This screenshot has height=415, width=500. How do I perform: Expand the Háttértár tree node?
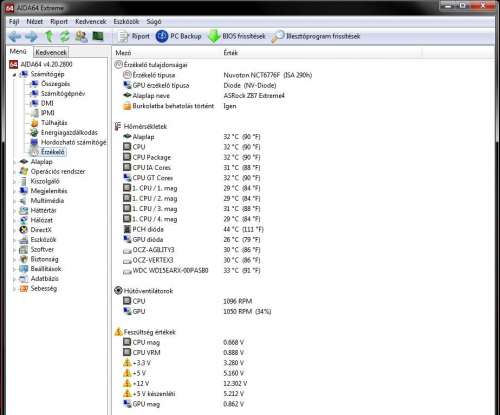tap(14, 211)
